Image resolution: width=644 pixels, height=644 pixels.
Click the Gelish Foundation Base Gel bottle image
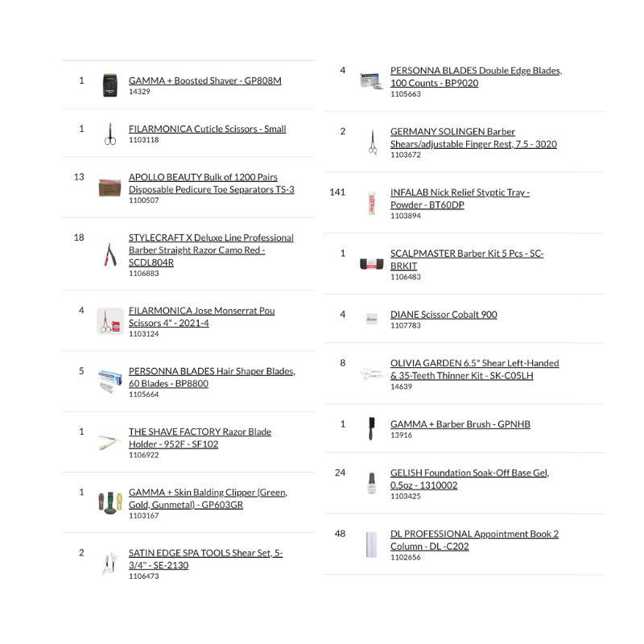371,484
